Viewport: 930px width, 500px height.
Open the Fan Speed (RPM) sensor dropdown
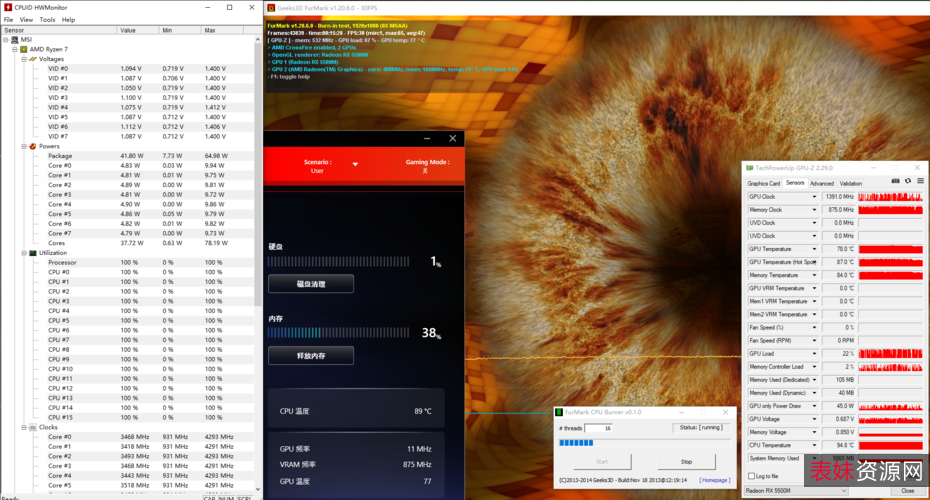click(x=814, y=340)
